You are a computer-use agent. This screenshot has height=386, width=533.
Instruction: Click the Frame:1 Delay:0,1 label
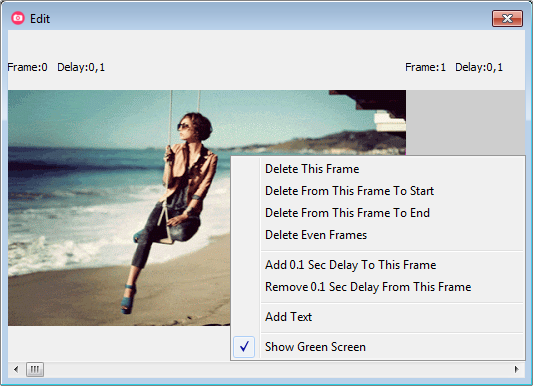coord(454,67)
